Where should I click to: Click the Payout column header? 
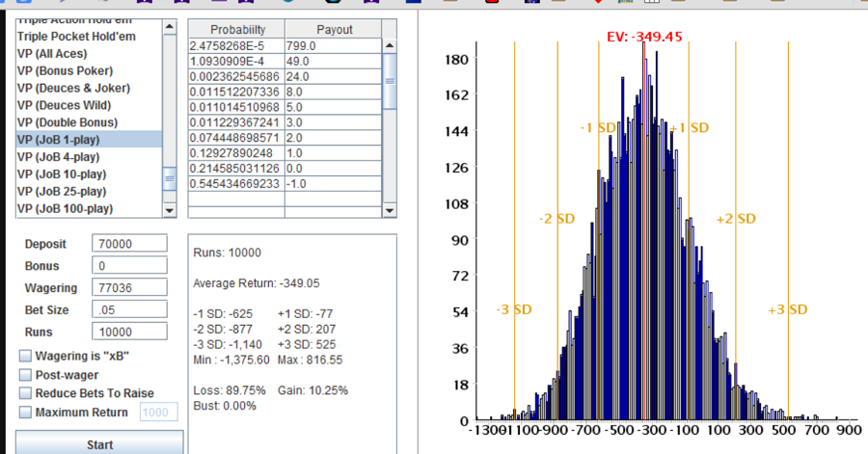(334, 29)
